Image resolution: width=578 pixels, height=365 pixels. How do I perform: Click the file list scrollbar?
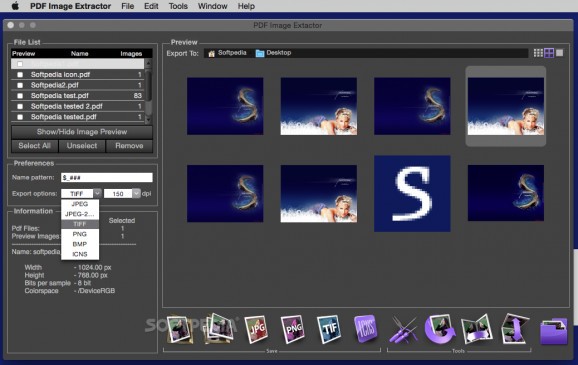click(x=148, y=86)
